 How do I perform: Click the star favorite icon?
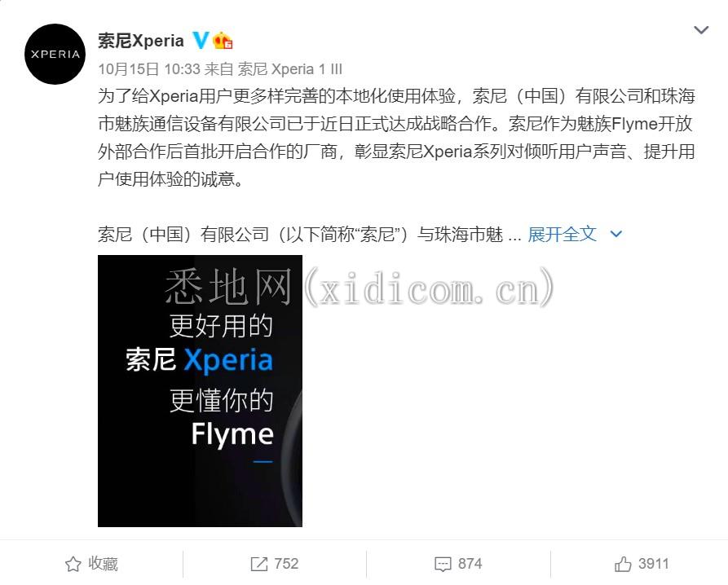click(x=73, y=564)
